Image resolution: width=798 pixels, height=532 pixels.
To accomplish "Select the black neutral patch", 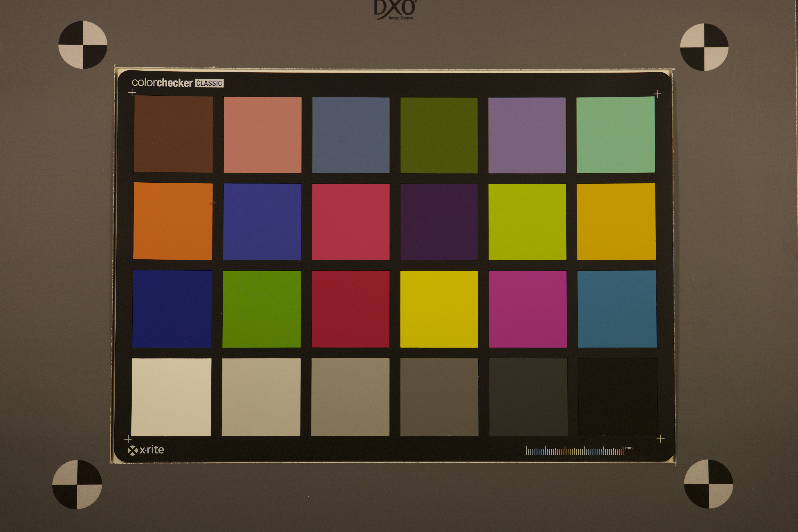I will click(x=618, y=397).
